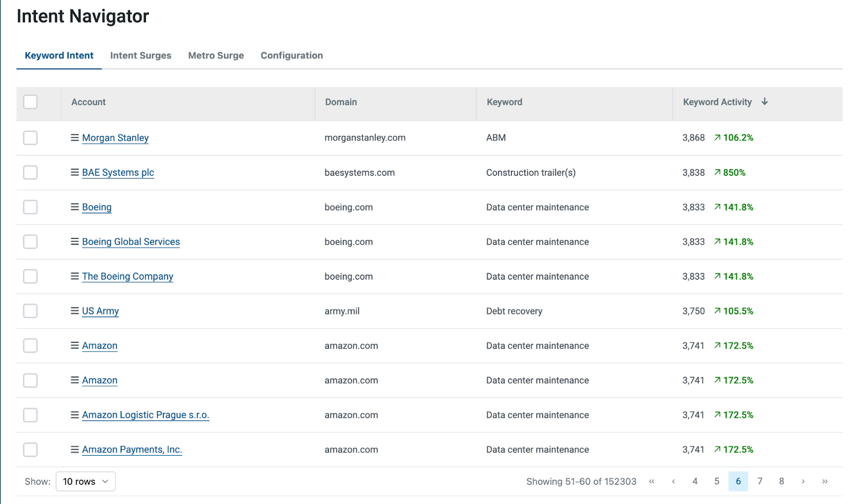Open US Army account link
Viewport: 857px width, 504px height.
click(100, 311)
